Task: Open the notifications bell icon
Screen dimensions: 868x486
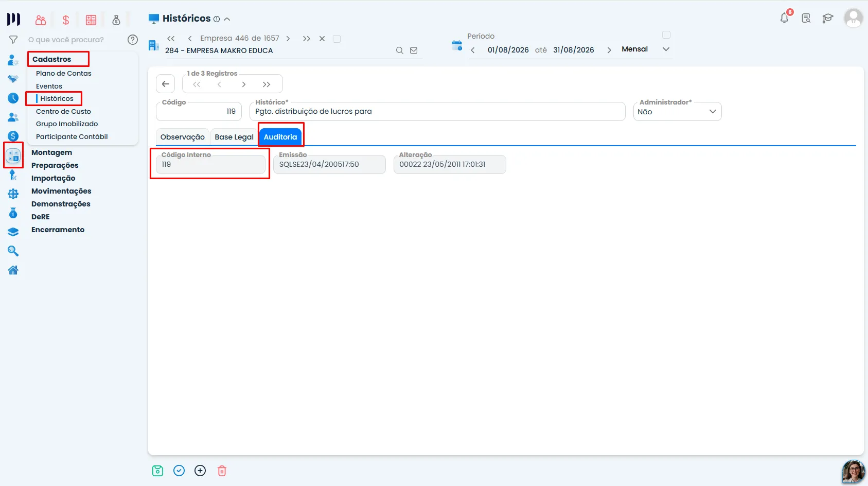Action: point(784,18)
